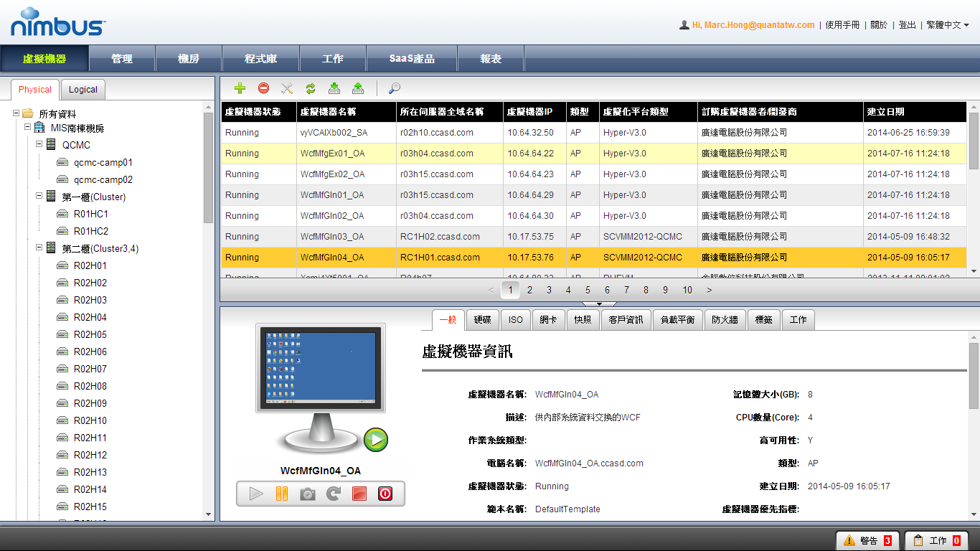Select the R02H06 host in tree
The image size is (980, 551).
click(x=90, y=352)
